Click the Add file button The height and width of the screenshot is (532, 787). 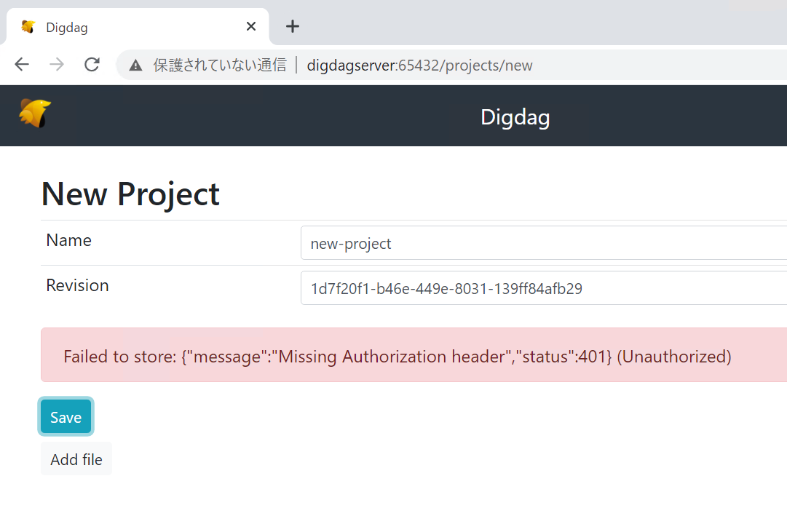(76, 458)
